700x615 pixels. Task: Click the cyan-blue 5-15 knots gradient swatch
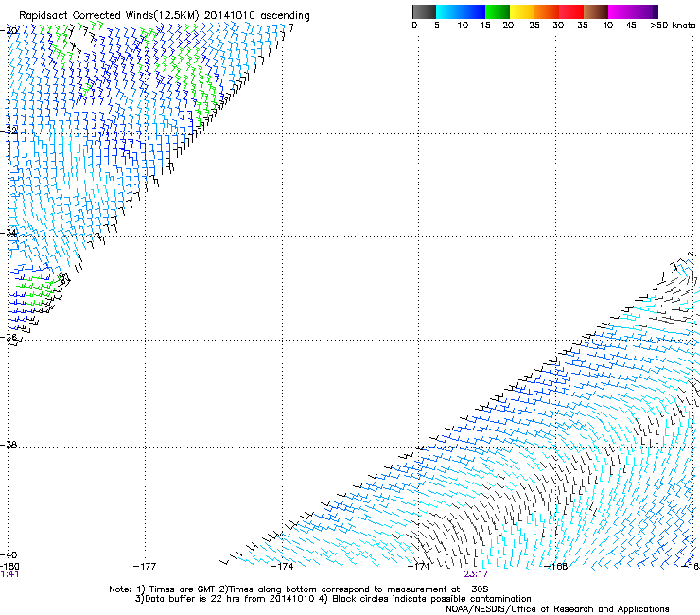pyautogui.click(x=461, y=11)
